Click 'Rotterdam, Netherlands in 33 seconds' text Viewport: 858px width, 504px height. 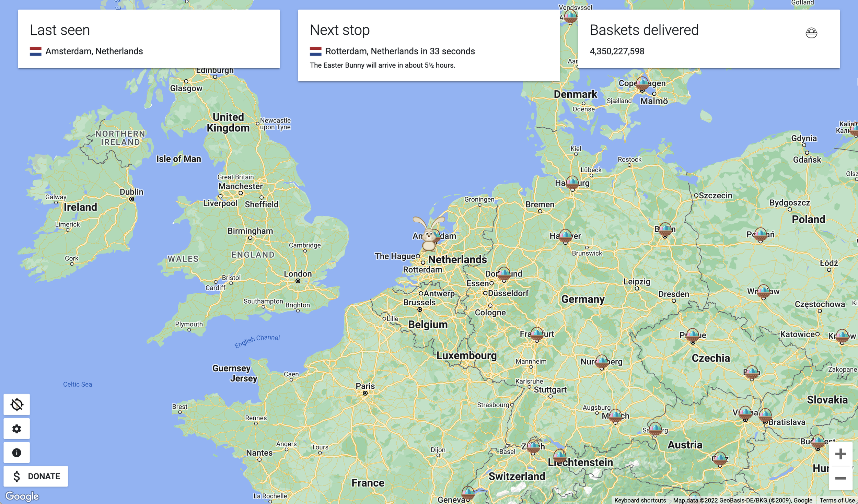400,51
